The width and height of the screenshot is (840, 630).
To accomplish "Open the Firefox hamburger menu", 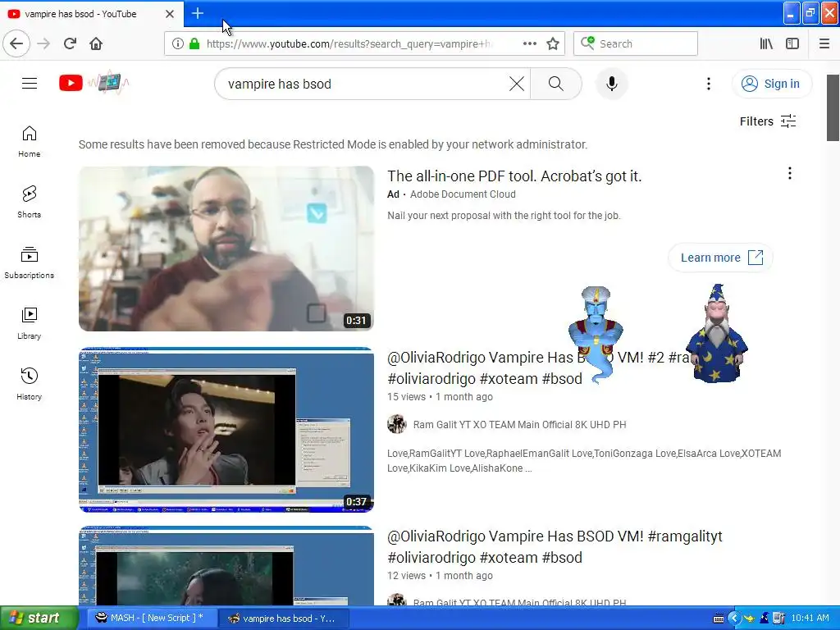I will click(824, 43).
